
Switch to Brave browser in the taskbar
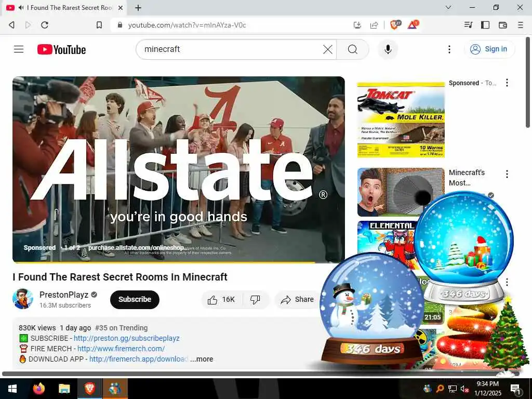click(x=89, y=389)
